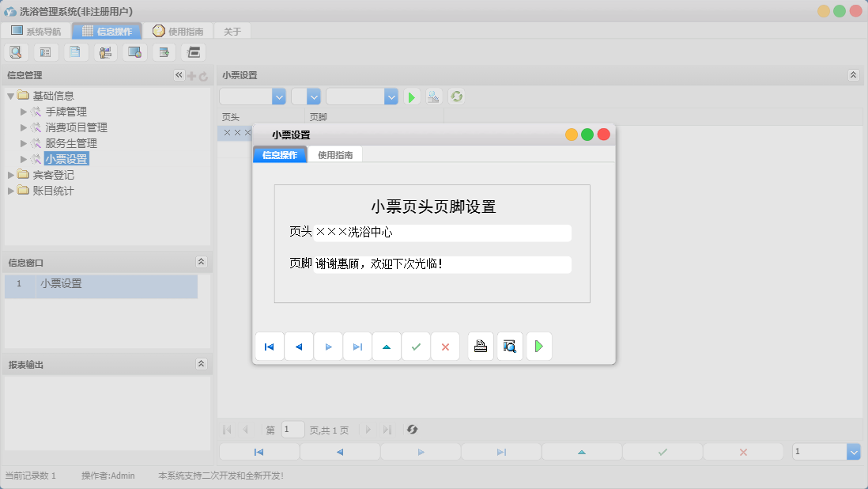Select the operator management person icon
Viewport: 868px width, 489px height.
point(104,51)
